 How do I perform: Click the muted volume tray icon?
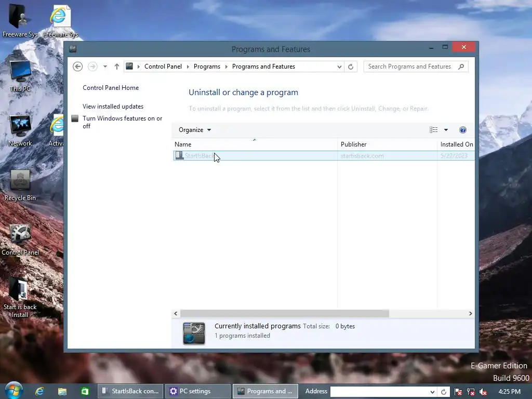click(483, 392)
